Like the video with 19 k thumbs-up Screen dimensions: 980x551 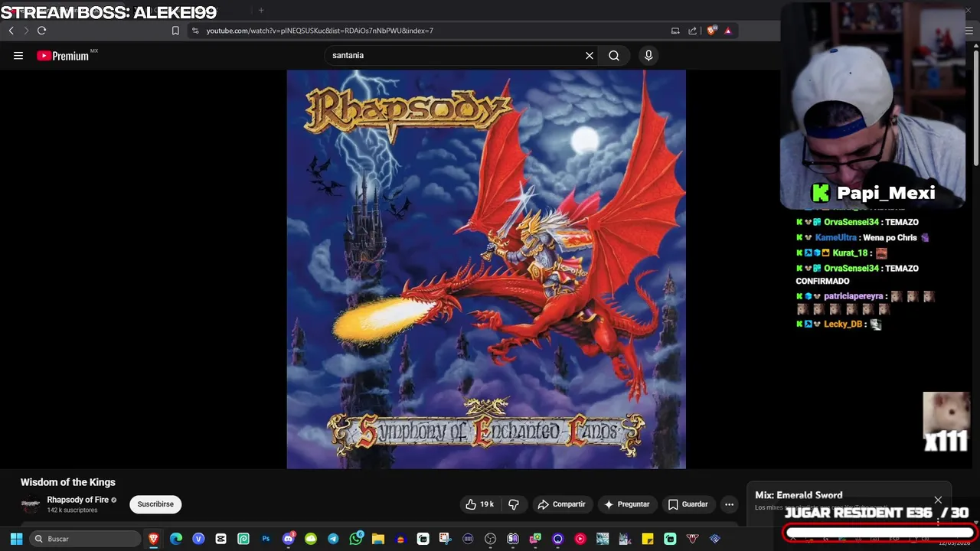(481, 504)
